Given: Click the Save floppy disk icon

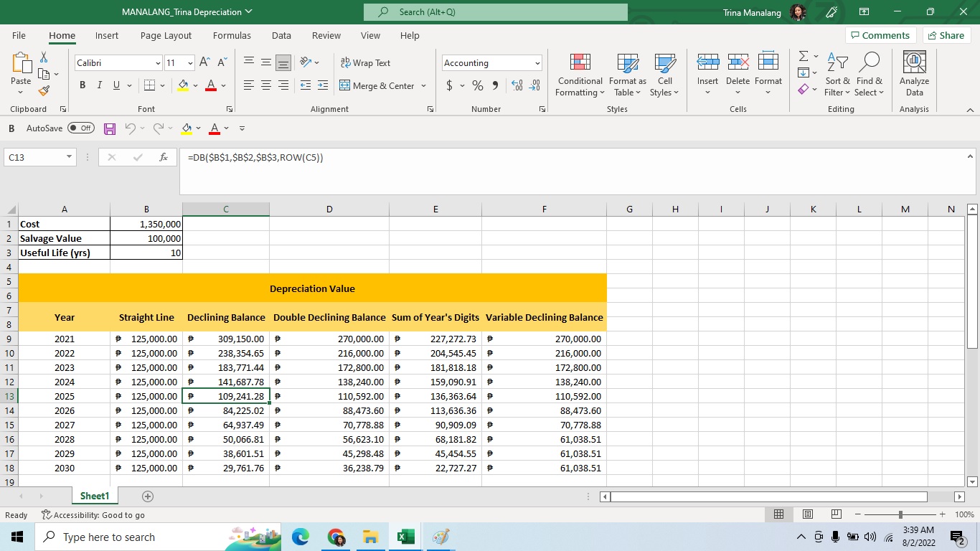Looking at the screenshot, I should (x=110, y=128).
